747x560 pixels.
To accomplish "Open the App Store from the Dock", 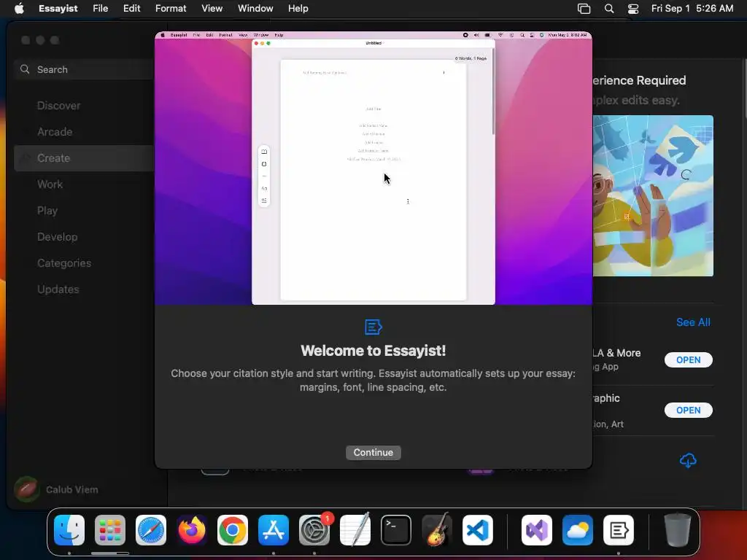I will click(x=274, y=530).
